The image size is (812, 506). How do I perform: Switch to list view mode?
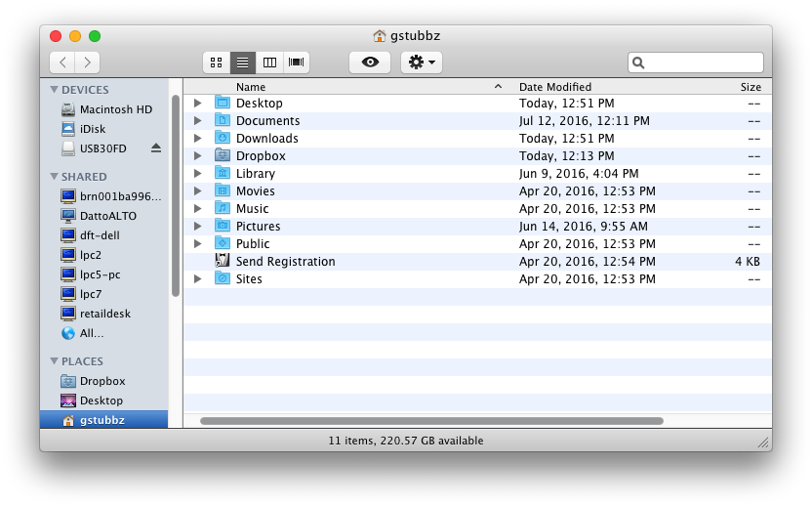pos(242,63)
